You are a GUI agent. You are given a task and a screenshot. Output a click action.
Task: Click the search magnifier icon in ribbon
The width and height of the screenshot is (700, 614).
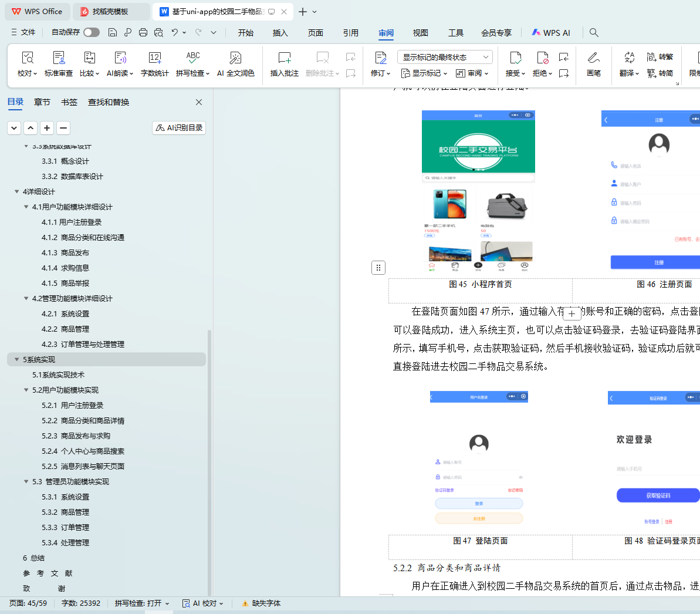tap(594, 32)
